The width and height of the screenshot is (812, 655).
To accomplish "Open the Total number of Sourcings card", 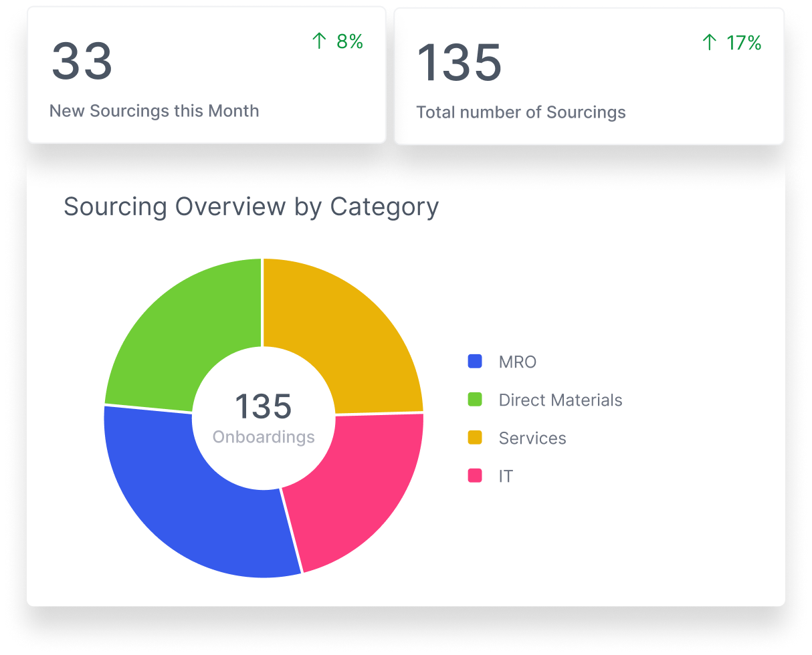I will [x=589, y=77].
